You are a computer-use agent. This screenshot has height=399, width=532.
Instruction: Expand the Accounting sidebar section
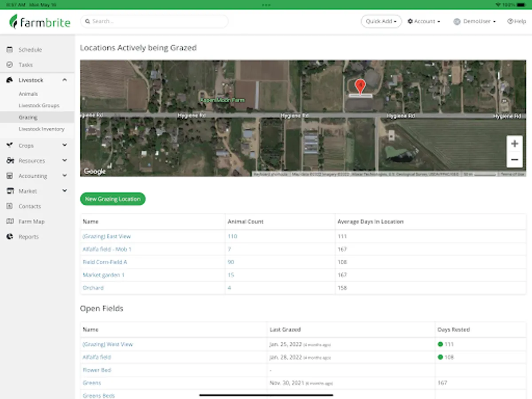(65, 176)
